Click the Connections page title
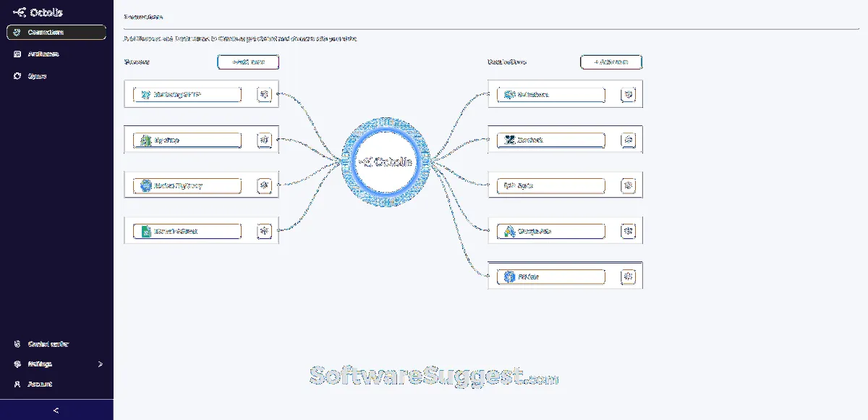The width and height of the screenshot is (868, 420). click(x=143, y=15)
